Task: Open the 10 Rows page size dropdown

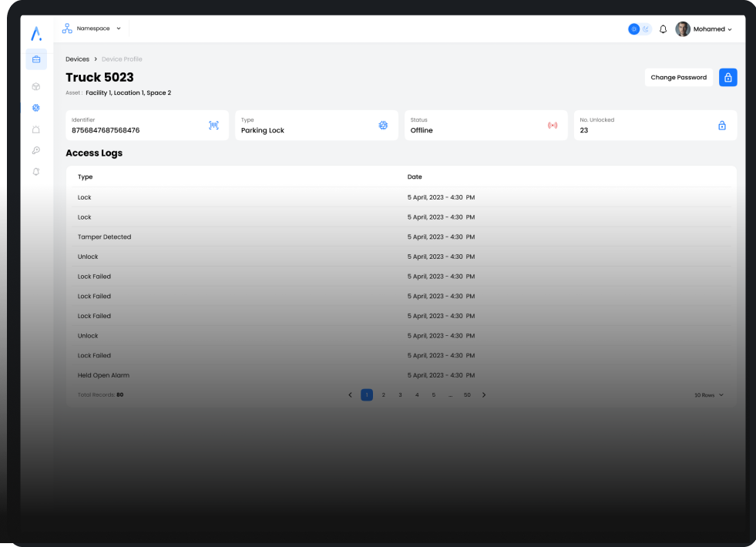Action: point(709,394)
